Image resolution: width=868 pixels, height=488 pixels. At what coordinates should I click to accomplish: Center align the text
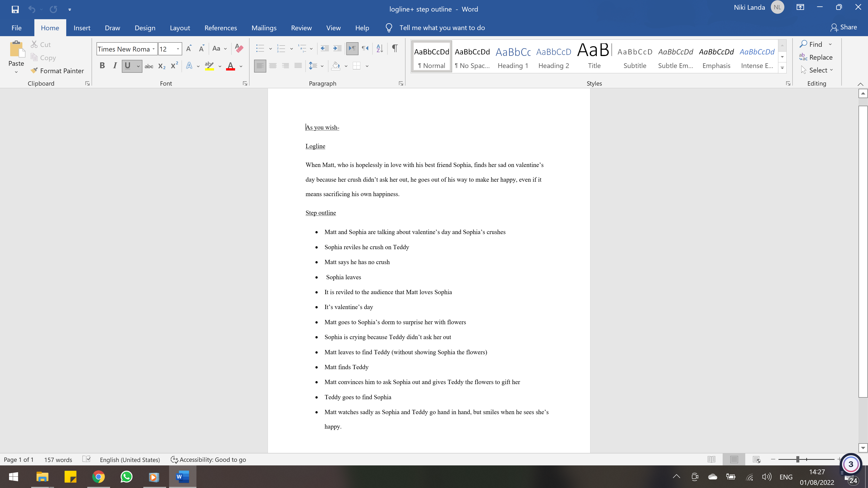[x=273, y=66]
